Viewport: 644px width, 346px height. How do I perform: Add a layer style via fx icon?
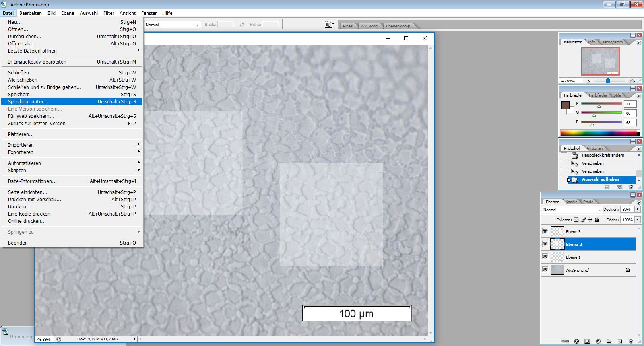[x=576, y=341]
